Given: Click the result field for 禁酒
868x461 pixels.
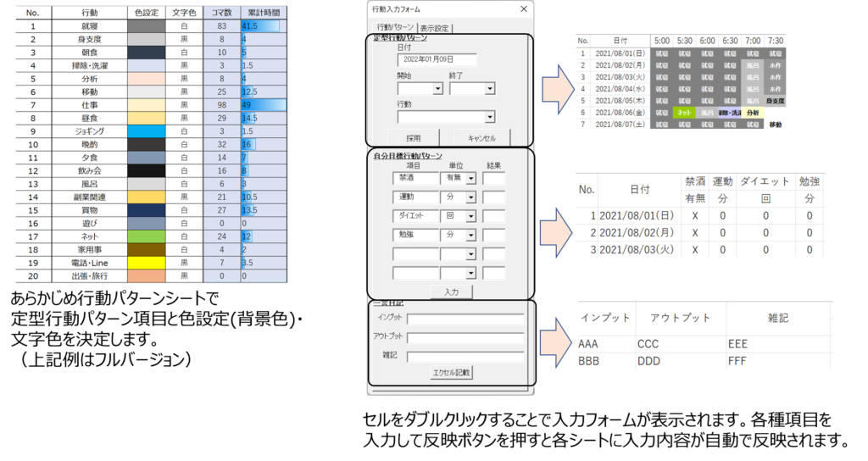Looking at the screenshot, I should (494, 179).
